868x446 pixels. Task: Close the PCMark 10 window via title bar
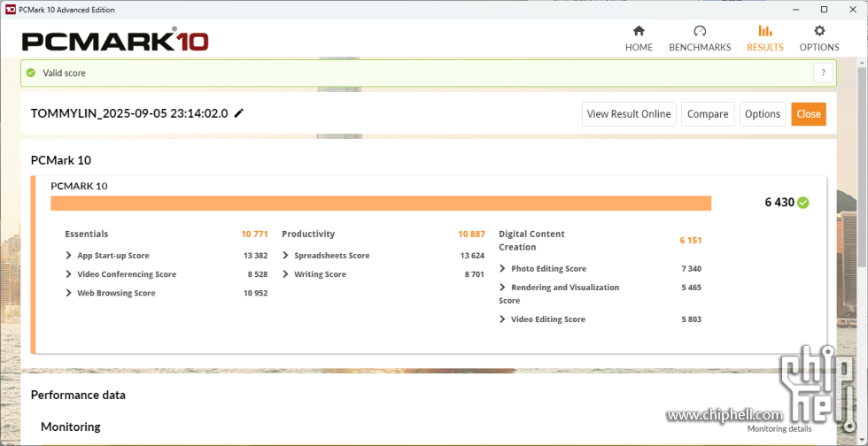point(853,10)
